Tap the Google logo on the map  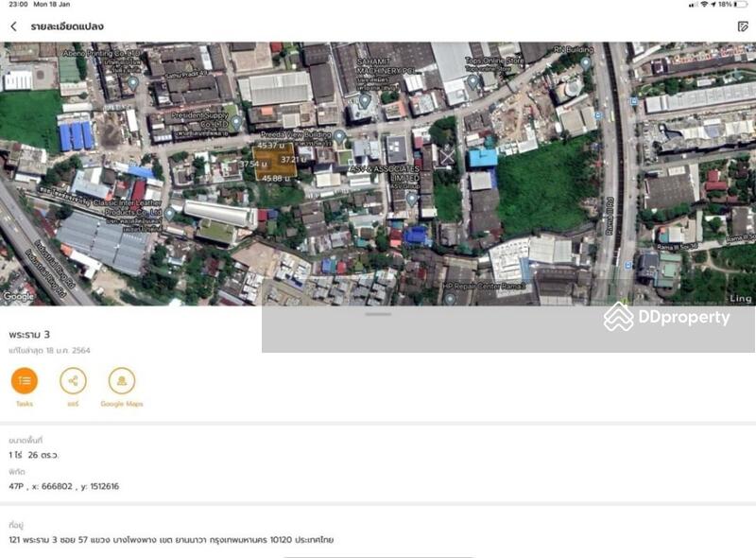pos(19,296)
